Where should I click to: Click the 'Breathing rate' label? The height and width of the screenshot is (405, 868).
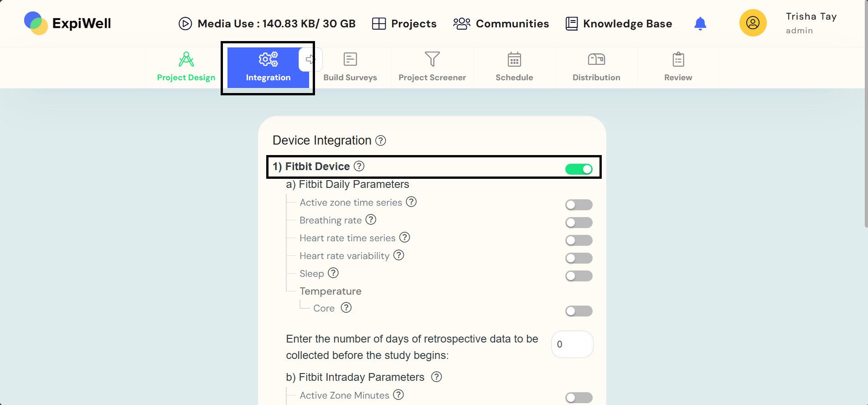(x=331, y=220)
